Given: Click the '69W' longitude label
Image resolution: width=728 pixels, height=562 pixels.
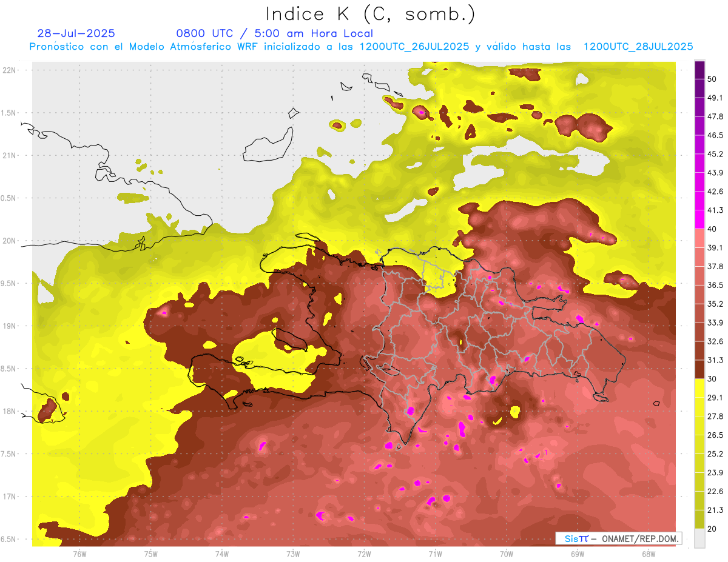Looking at the screenshot, I should (x=577, y=554).
